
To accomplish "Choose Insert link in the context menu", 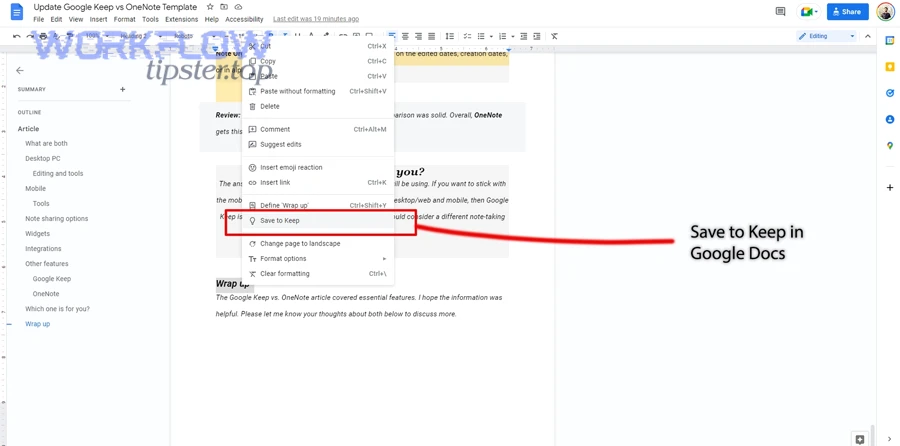I will pyautogui.click(x=318, y=183).
